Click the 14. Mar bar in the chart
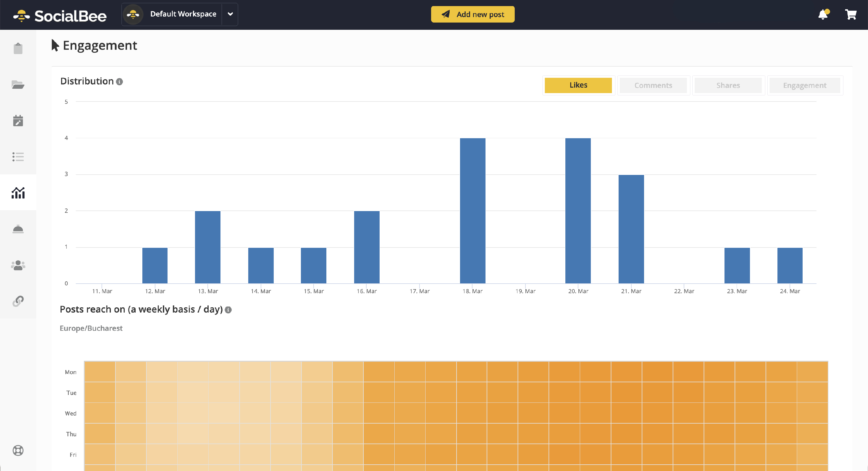868x471 pixels. pos(261,265)
